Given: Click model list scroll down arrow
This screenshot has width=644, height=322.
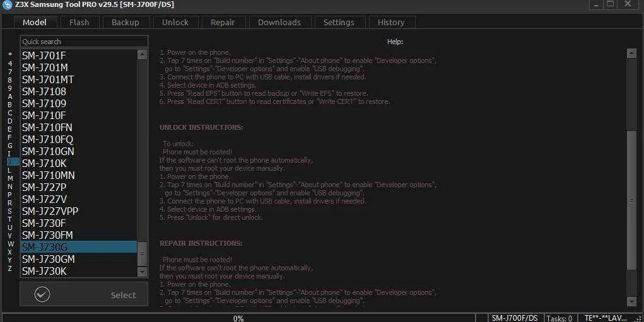Looking at the screenshot, I should click(x=142, y=272).
